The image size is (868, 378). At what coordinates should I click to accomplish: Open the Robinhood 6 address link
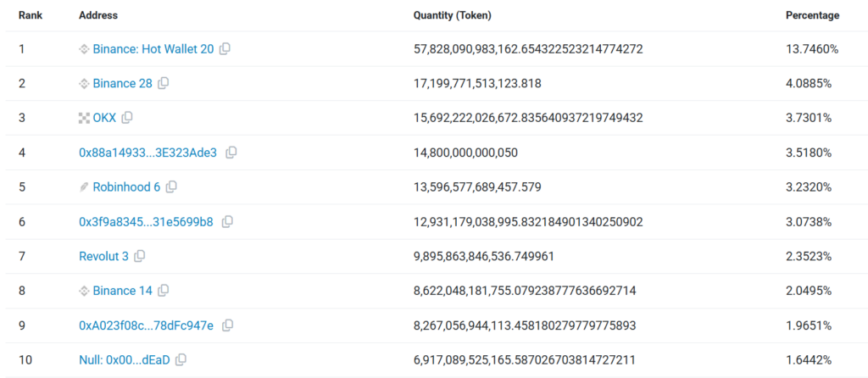click(126, 187)
